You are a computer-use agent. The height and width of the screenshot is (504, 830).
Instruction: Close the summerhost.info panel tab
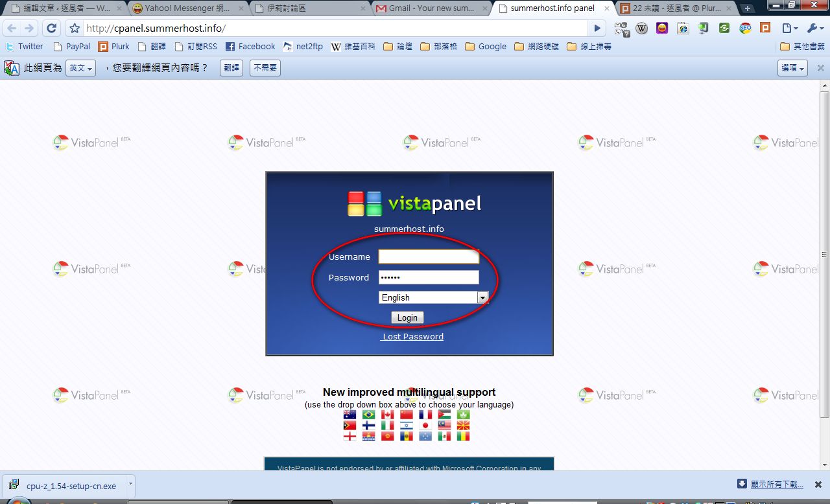coord(606,9)
